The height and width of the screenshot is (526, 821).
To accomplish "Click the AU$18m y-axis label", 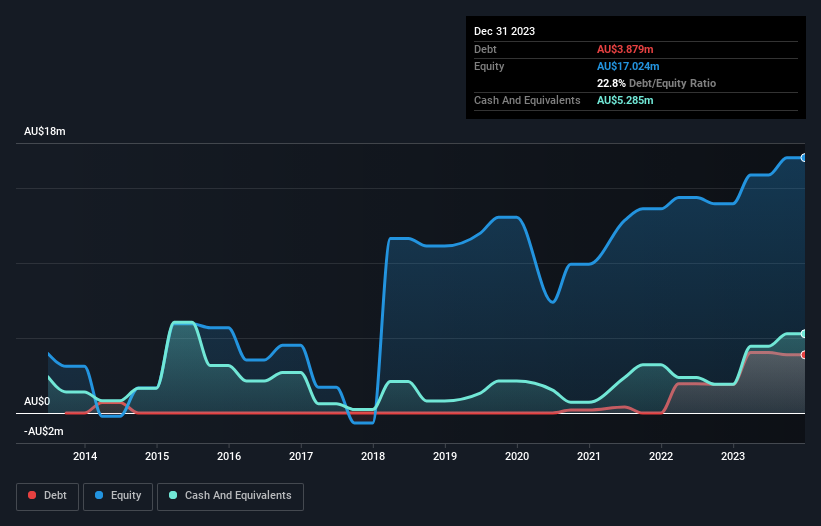I will pos(45,131).
